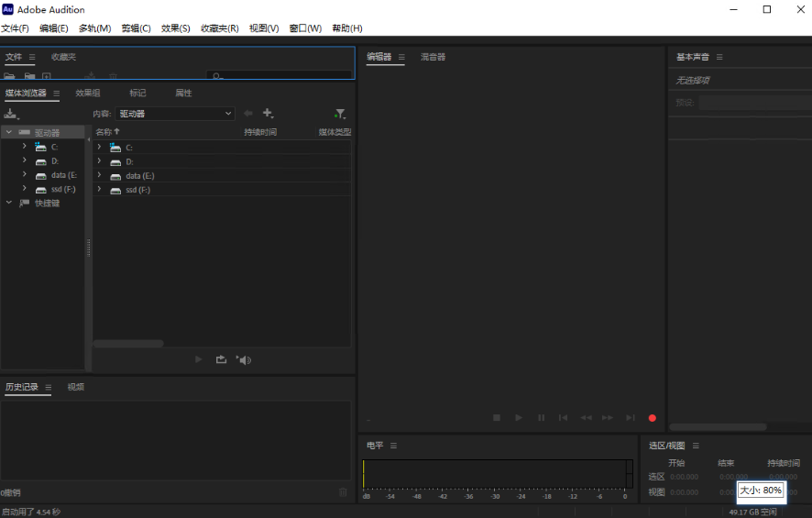
Task: Open the 视图(V) menu
Action: (264, 28)
